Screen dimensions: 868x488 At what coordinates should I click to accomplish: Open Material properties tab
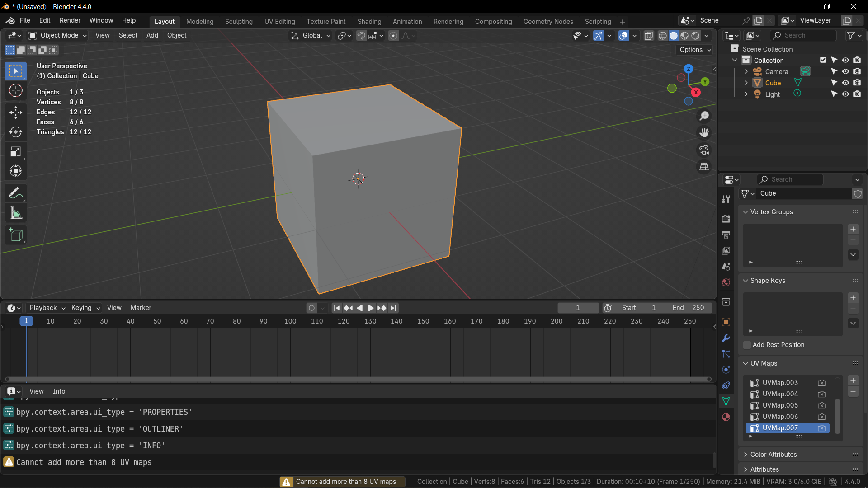[726, 417]
